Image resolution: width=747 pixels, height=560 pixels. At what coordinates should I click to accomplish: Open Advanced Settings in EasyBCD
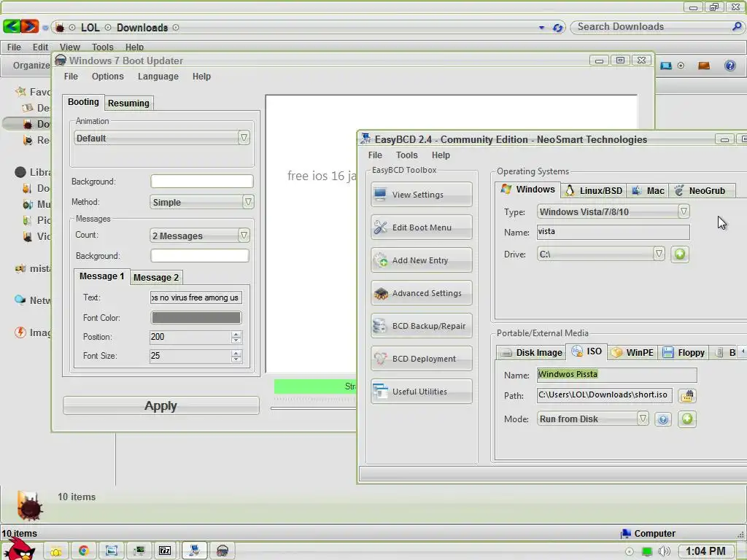421,293
